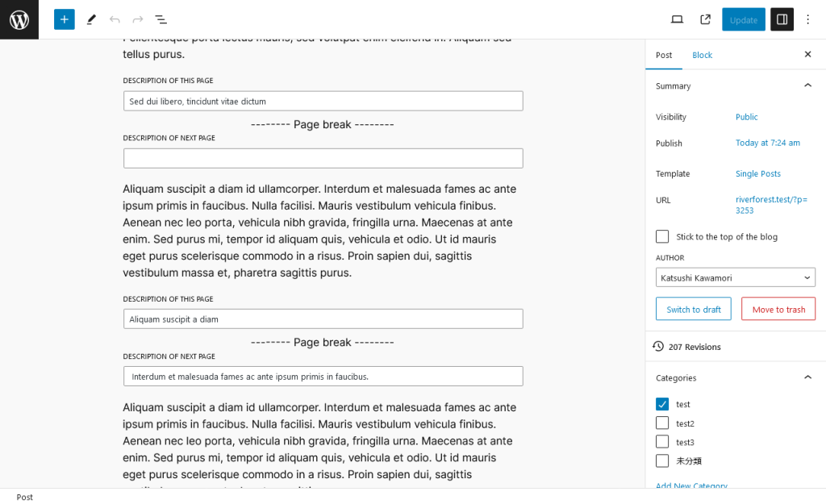Check the test3 category

tap(662, 441)
